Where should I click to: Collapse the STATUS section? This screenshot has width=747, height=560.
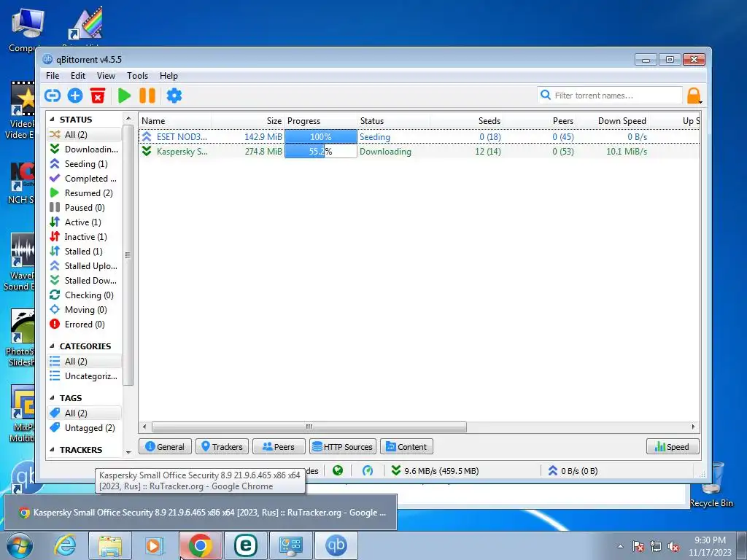[x=52, y=119]
